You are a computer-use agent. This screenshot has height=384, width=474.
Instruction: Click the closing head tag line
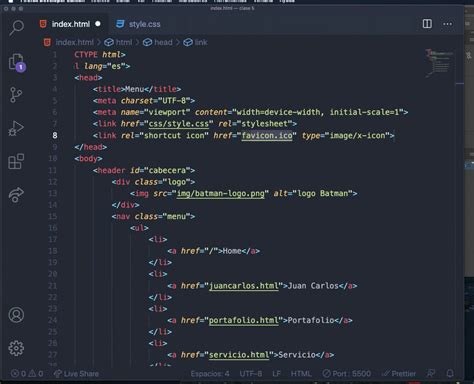[x=91, y=147]
